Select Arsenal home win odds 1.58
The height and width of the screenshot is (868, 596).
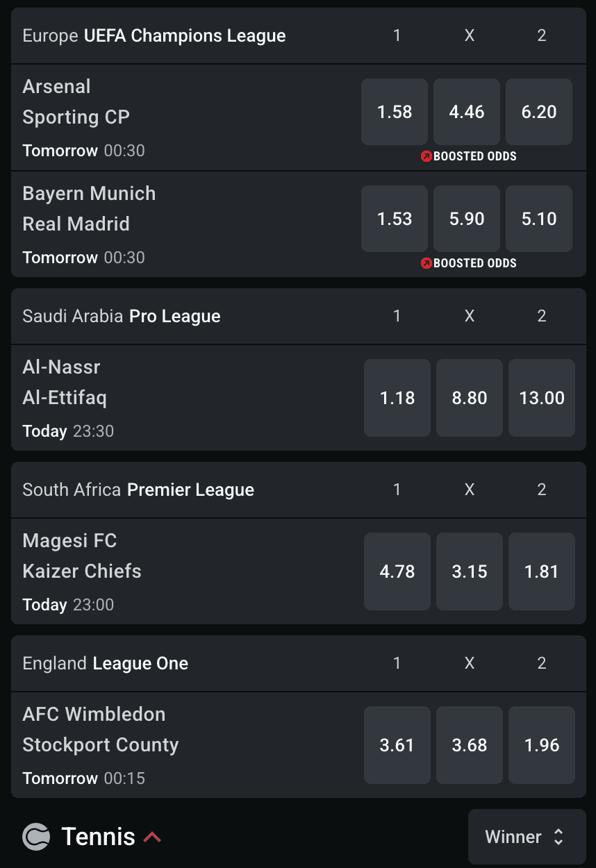(x=395, y=112)
